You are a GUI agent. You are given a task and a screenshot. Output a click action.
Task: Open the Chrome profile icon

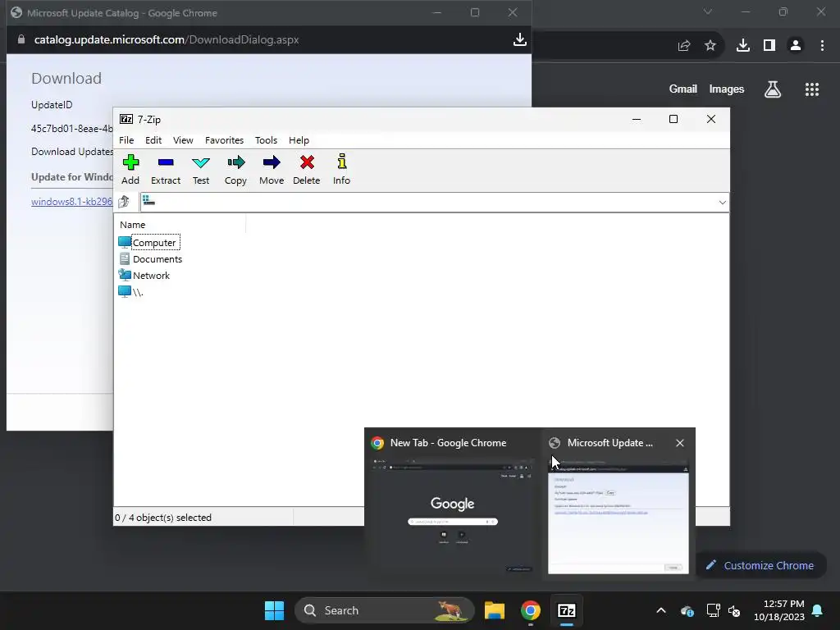coord(796,46)
